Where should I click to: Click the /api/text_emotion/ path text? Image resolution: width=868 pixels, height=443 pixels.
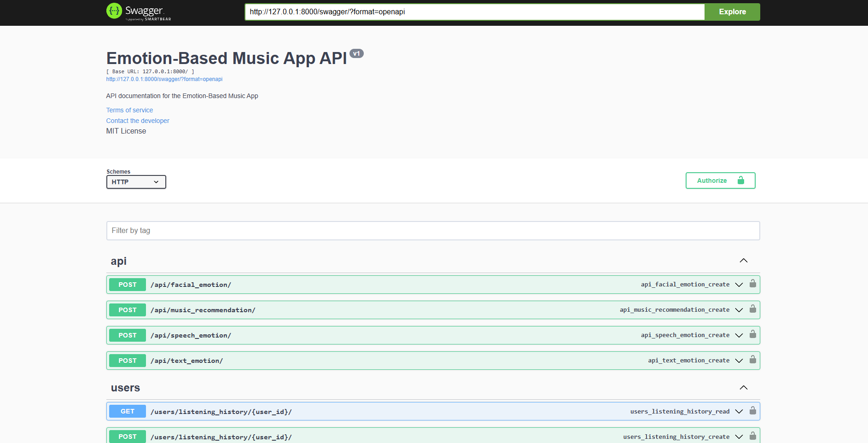click(186, 361)
